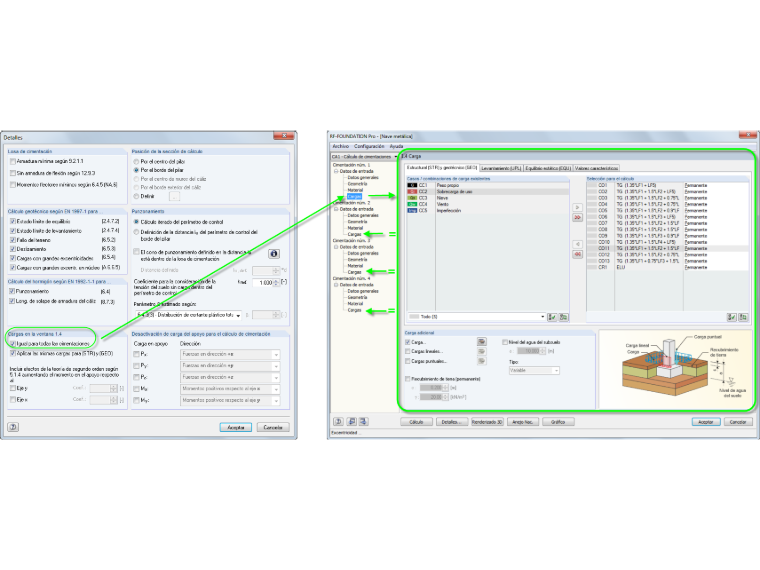Select Por el centro del pilar radio

click(x=136, y=161)
